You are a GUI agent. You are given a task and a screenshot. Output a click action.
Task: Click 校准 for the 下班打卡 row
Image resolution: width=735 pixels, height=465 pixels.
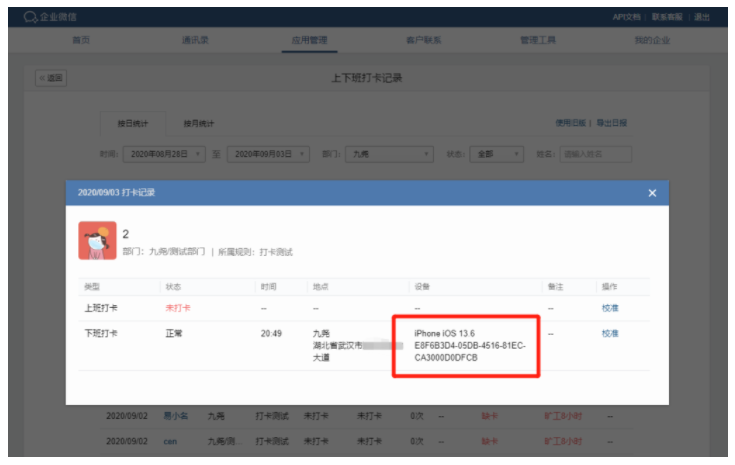click(x=610, y=334)
